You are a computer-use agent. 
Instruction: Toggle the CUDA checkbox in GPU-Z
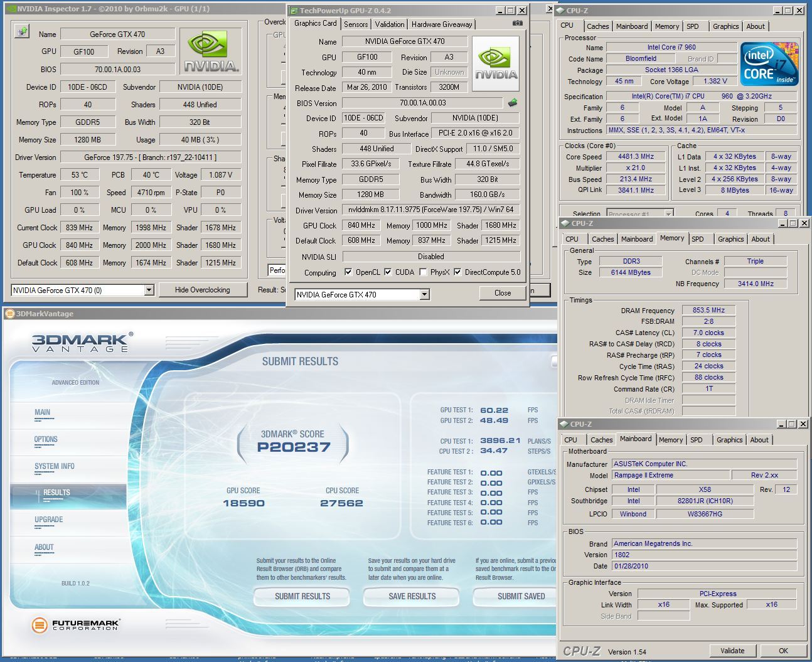[x=388, y=272]
